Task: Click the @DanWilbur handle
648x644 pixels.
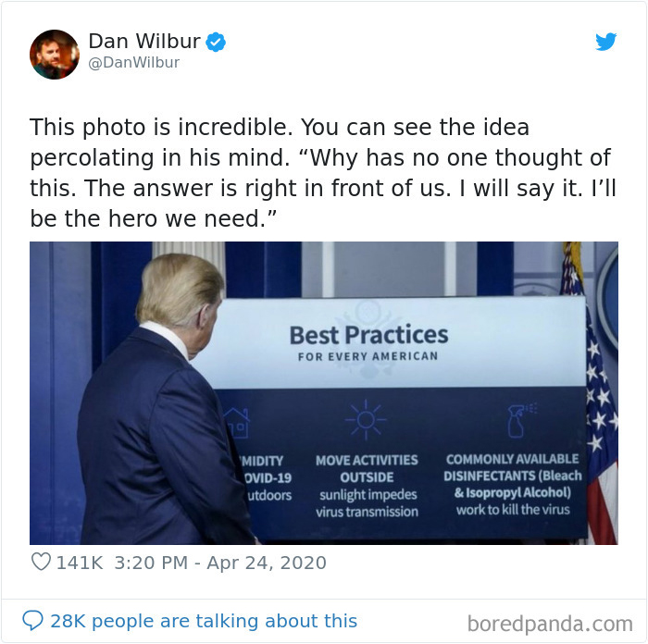Action: coord(134,62)
